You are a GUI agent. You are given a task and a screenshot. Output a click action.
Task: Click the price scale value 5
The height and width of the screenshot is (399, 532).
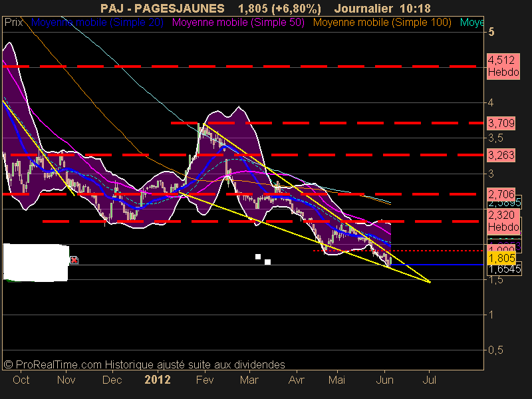click(x=491, y=32)
